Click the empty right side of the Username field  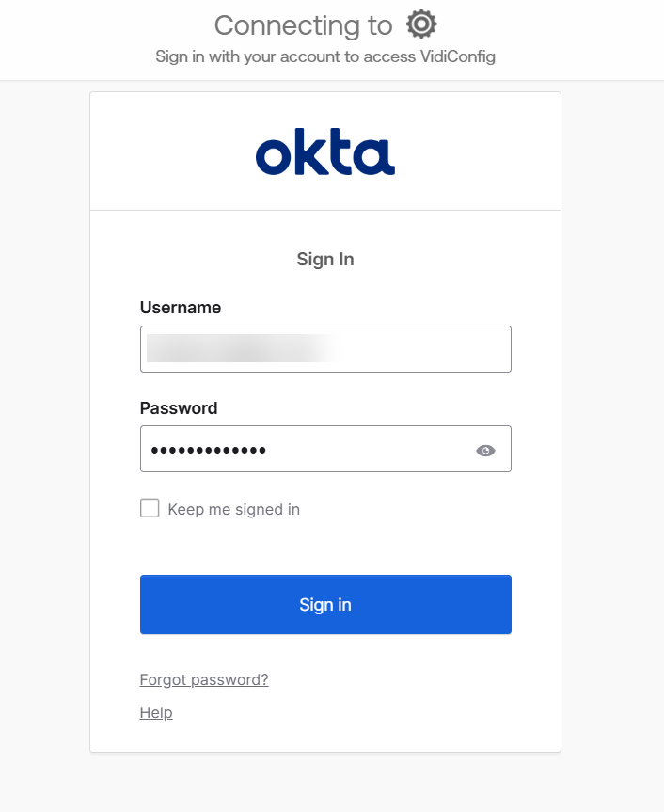[442, 349]
